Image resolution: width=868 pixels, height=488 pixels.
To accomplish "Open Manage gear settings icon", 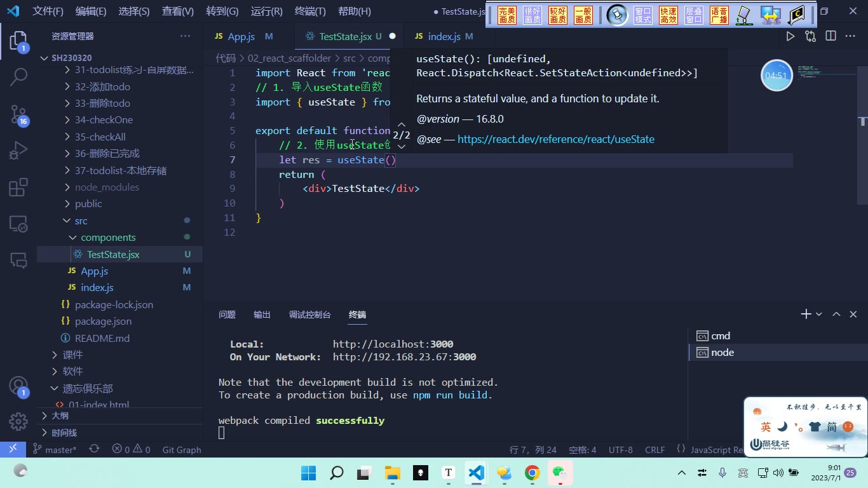I will point(18,421).
